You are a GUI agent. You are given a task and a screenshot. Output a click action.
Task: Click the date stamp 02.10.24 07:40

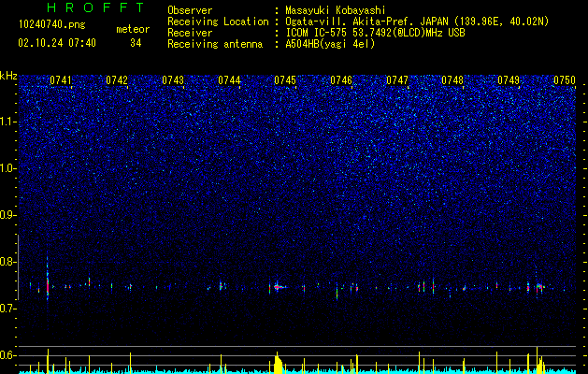[x=57, y=43]
